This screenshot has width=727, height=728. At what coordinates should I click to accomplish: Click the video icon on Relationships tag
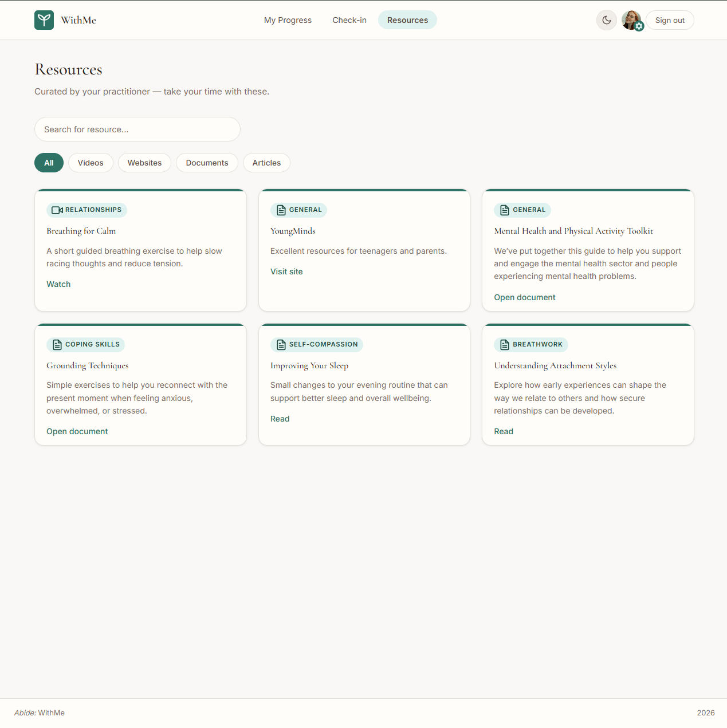click(57, 210)
